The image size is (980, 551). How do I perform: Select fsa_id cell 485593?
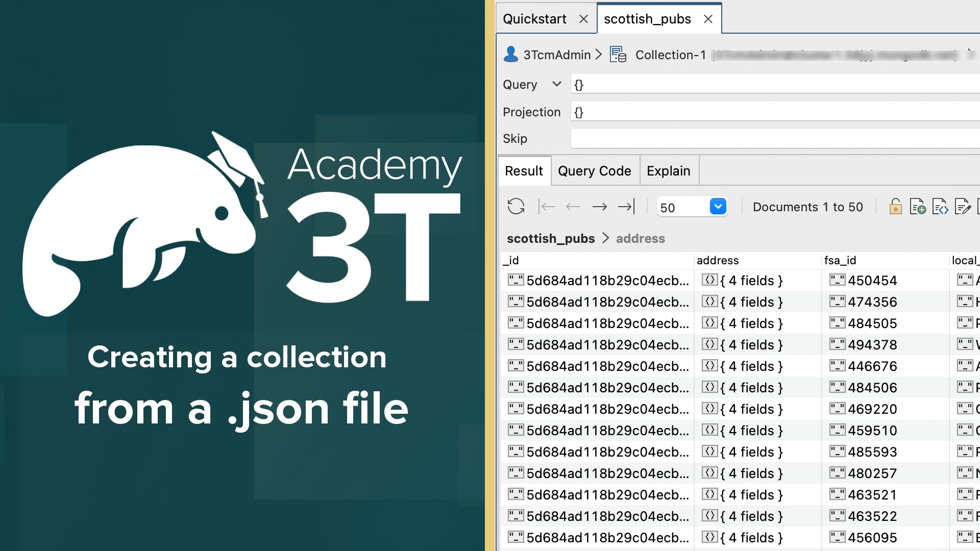[x=885, y=452]
